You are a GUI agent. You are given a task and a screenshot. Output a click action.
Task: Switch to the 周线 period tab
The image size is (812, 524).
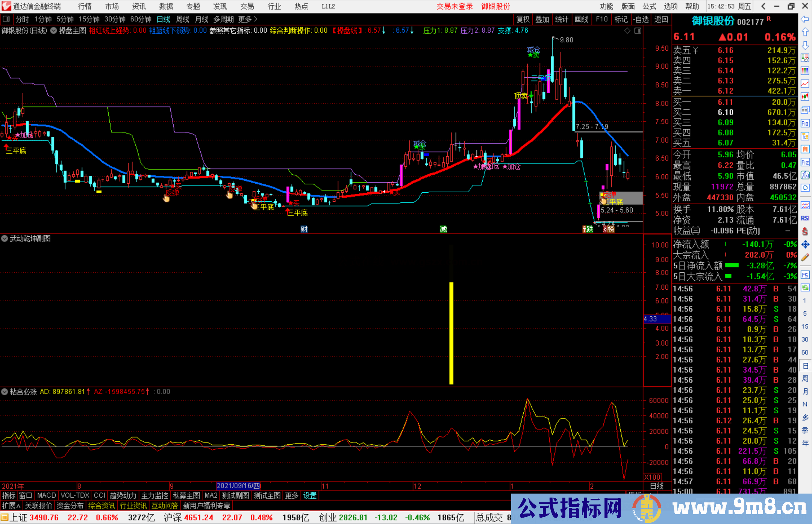point(183,19)
